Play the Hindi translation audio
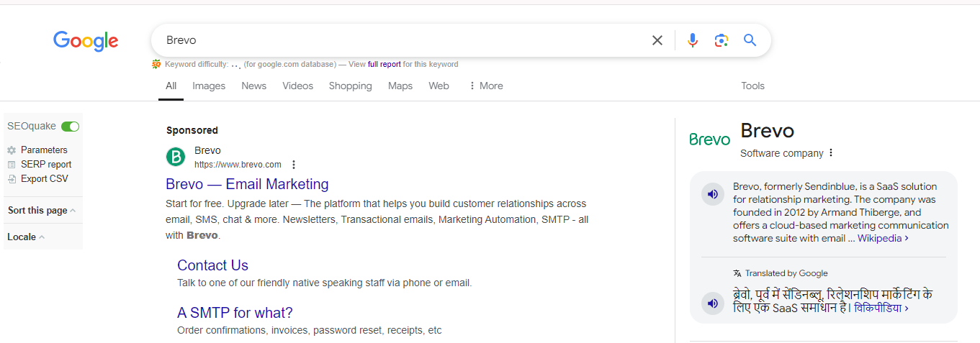The image size is (980, 343). pos(712,303)
